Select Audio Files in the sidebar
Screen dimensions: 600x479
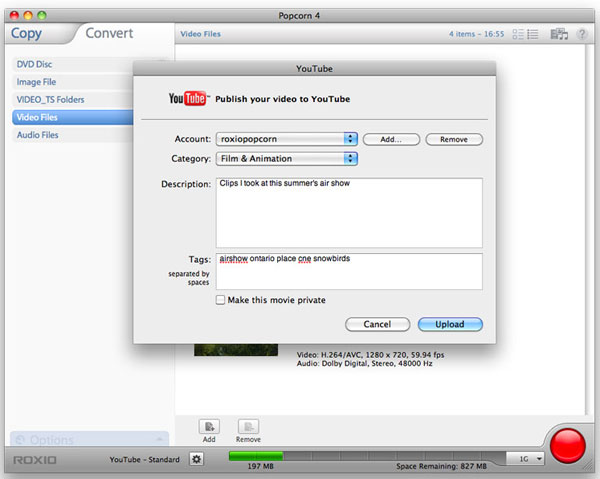(73, 135)
